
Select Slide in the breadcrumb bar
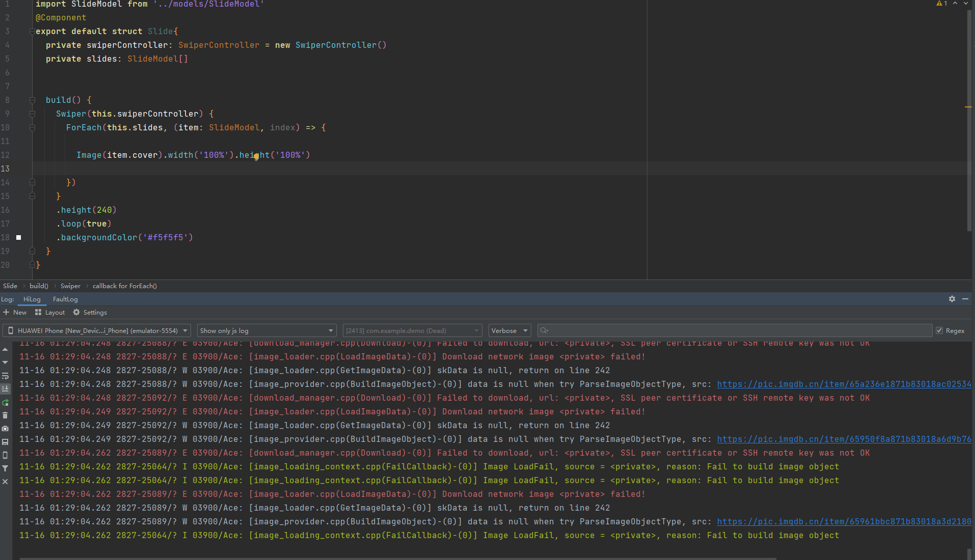pyautogui.click(x=10, y=286)
